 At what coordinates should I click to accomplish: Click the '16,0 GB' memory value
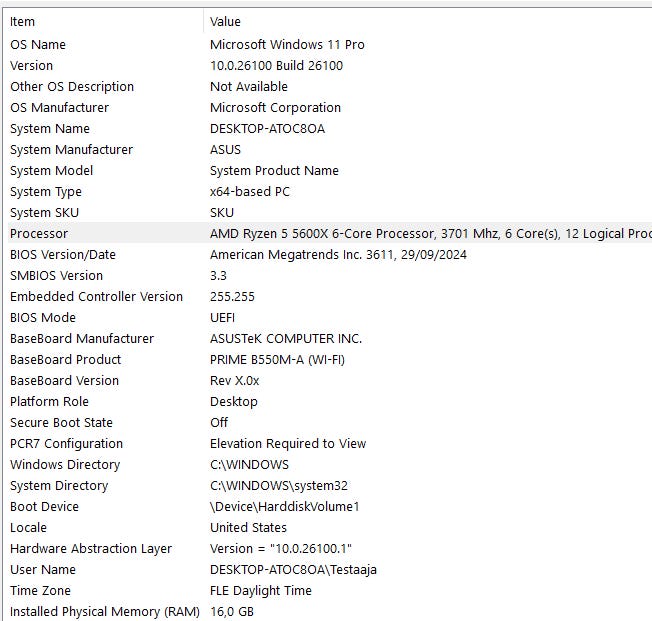click(x=232, y=612)
